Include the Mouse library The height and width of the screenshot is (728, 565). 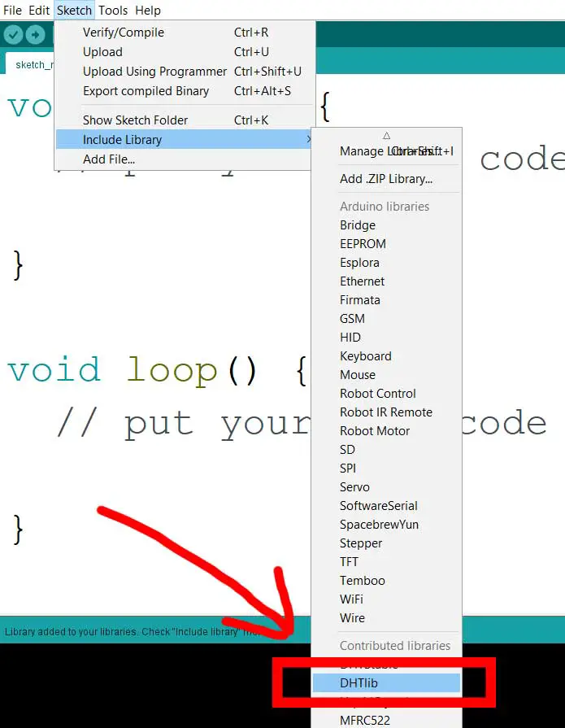pyautogui.click(x=386, y=375)
